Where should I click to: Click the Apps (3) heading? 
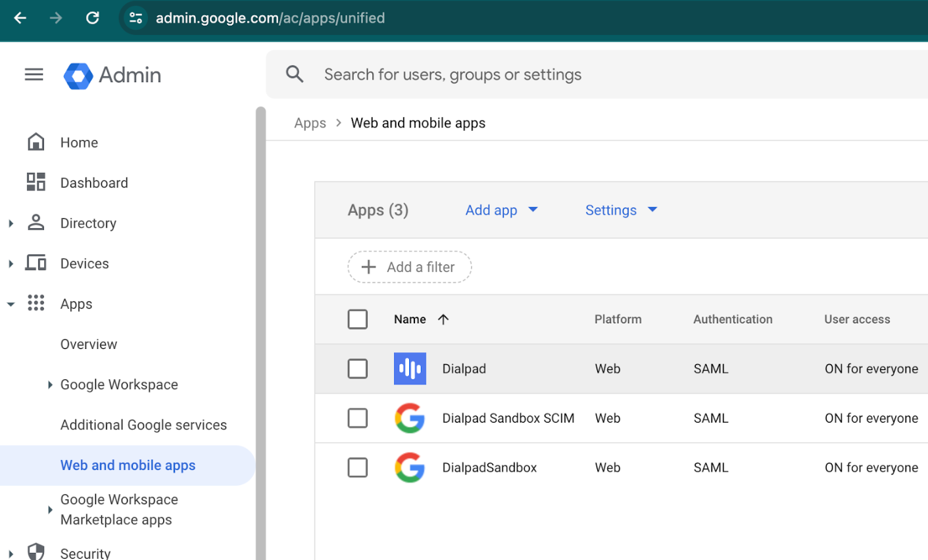[378, 210]
